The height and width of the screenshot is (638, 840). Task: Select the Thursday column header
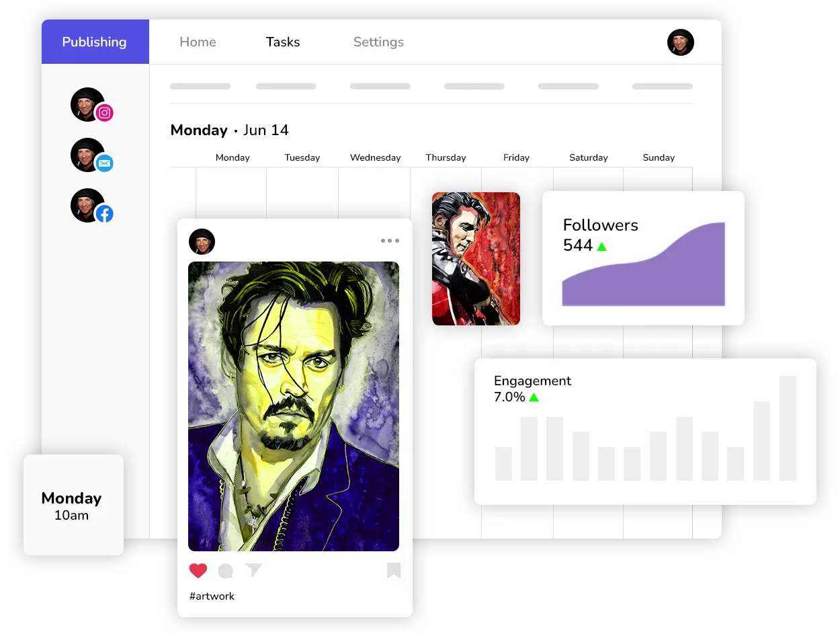click(x=446, y=157)
